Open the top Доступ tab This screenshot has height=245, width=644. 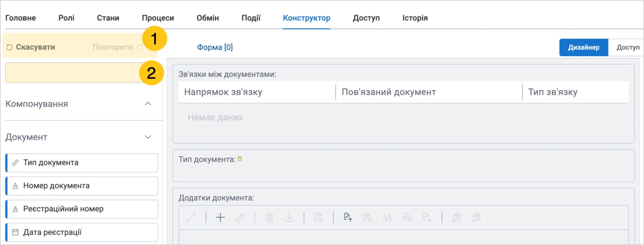coord(366,18)
